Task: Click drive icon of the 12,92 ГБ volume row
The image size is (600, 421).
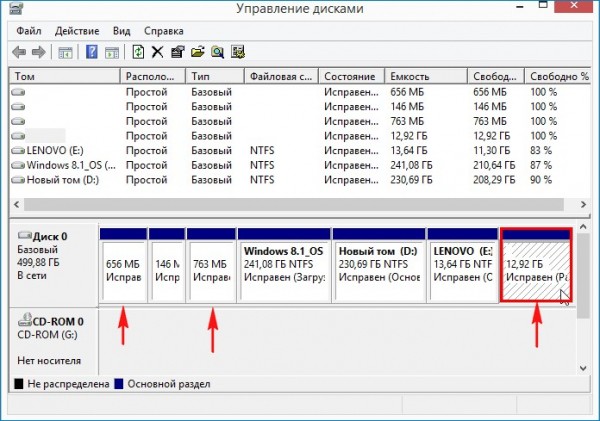Action: (x=18, y=136)
